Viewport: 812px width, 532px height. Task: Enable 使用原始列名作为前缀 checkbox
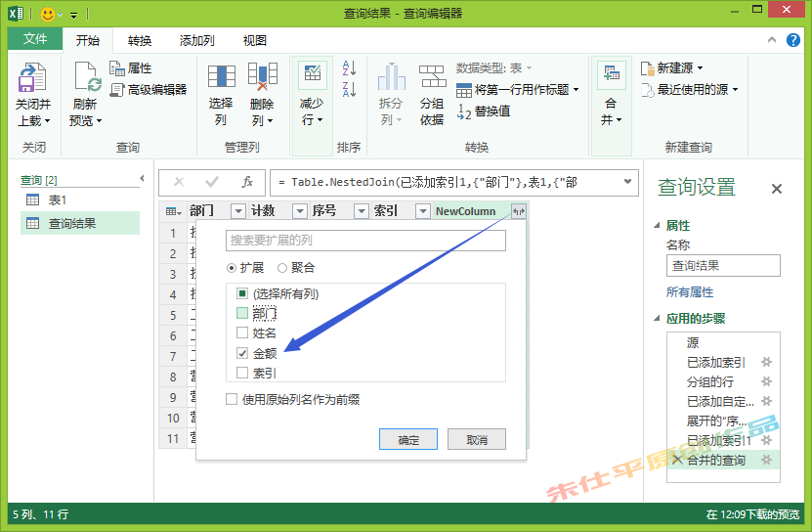[232, 399]
